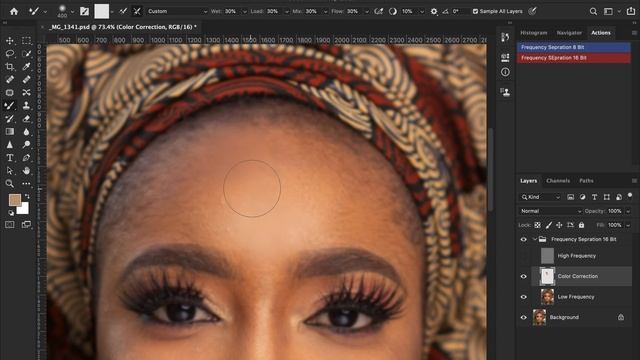Screen dimensions: 640x360
Task: Toggle airbrush-style build-up effects
Action: click(378, 11)
